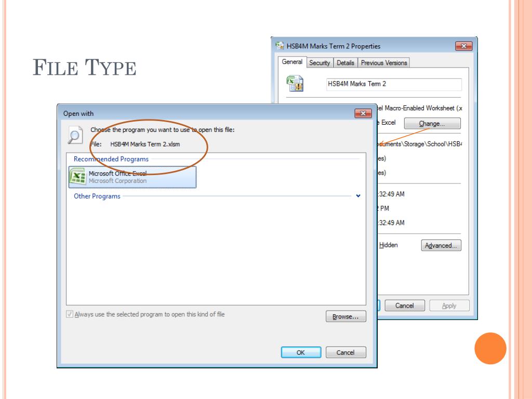Click the 'Hidden' attribute label
532x399 pixels.
tap(388, 245)
